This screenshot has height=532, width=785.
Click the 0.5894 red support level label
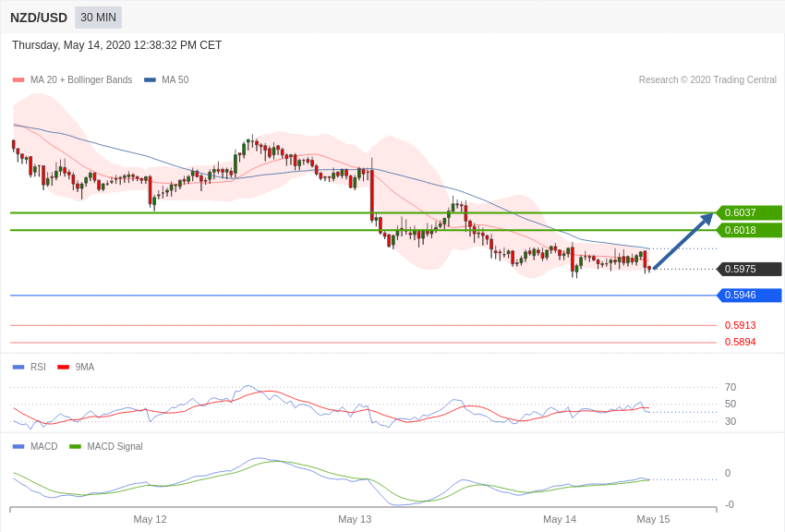(740, 343)
